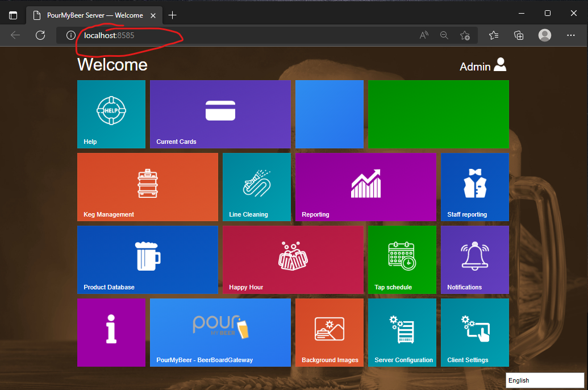Viewport: 588px width, 390px height.
Task: Open Keg Management tile
Action: pos(147,187)
